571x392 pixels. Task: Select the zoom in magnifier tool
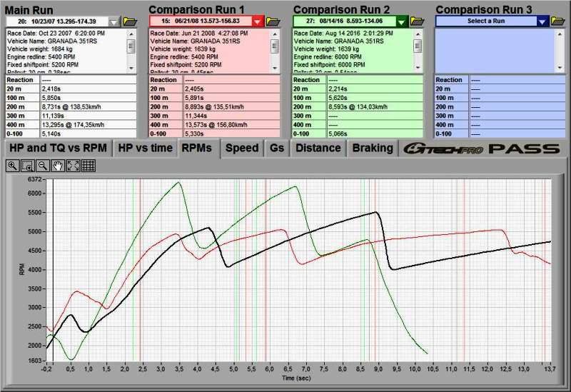click(13, 165)
